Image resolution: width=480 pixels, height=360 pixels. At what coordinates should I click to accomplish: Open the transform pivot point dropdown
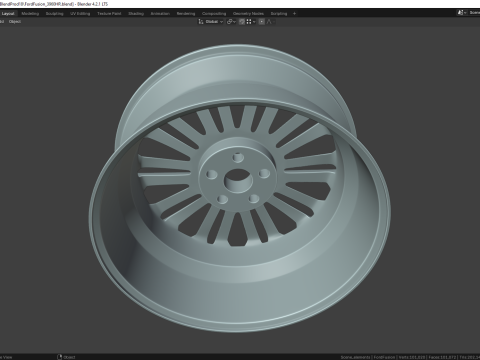[x=231, y=22]
